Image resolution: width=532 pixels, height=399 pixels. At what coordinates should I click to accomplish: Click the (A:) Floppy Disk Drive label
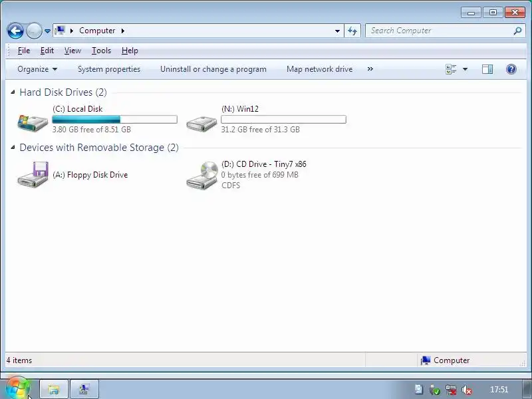pyautogui.click(x=90, y=175)
